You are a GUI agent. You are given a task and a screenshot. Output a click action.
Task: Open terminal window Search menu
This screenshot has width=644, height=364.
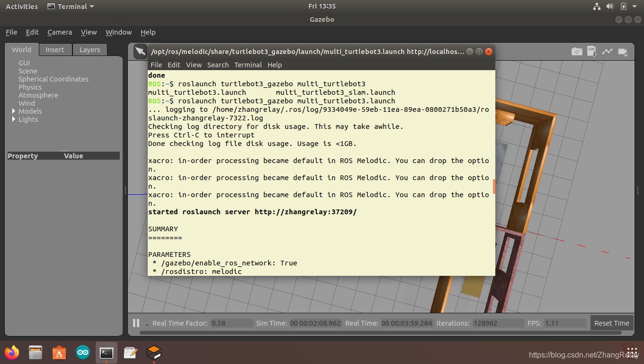coord(218,65)
